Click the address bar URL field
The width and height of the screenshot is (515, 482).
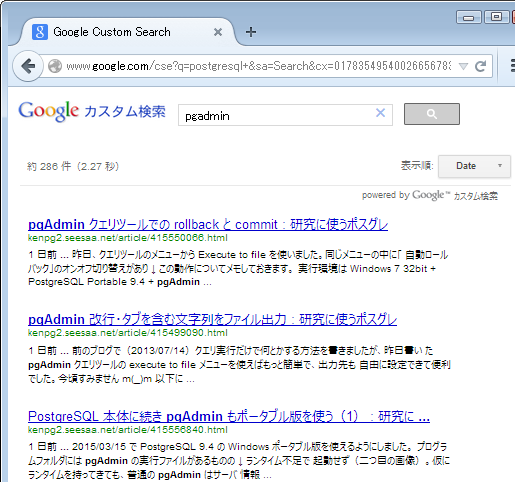point(258,66)
